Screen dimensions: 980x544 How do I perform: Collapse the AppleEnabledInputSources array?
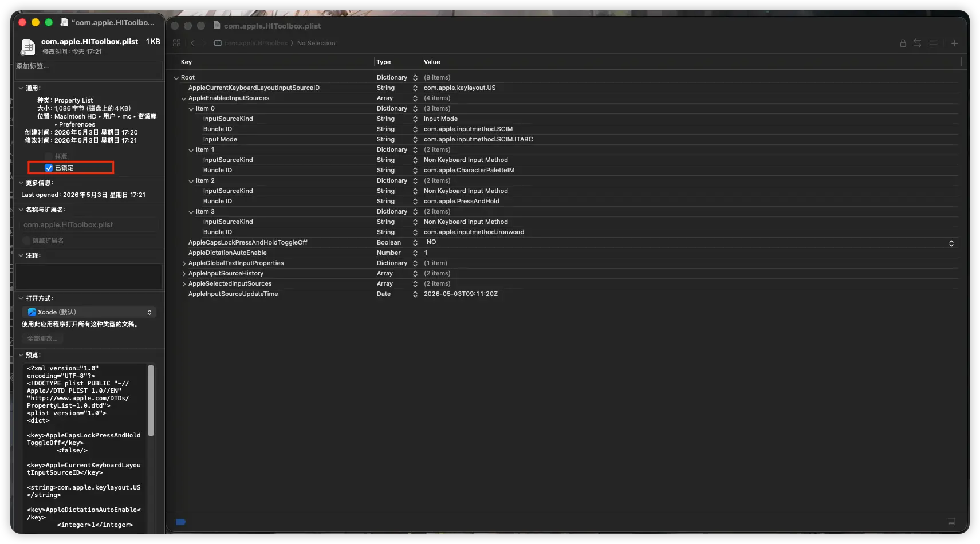184,98
